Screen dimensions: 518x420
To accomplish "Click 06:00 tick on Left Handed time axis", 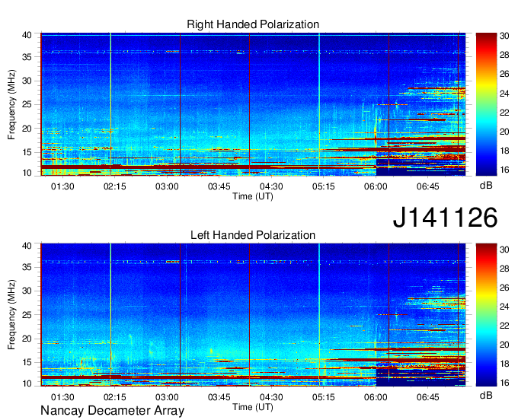I will (x=376, y=397).
